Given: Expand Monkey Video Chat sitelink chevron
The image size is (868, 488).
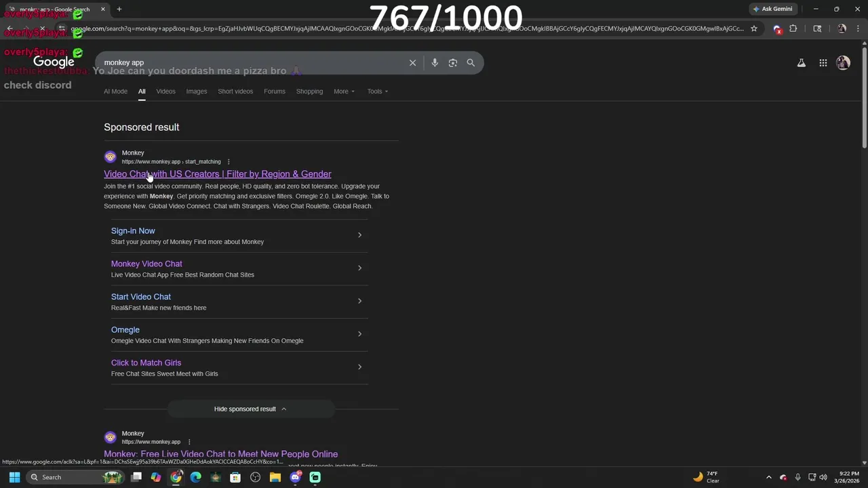Looking at the screenshot, I should click(x=359, y=268).
